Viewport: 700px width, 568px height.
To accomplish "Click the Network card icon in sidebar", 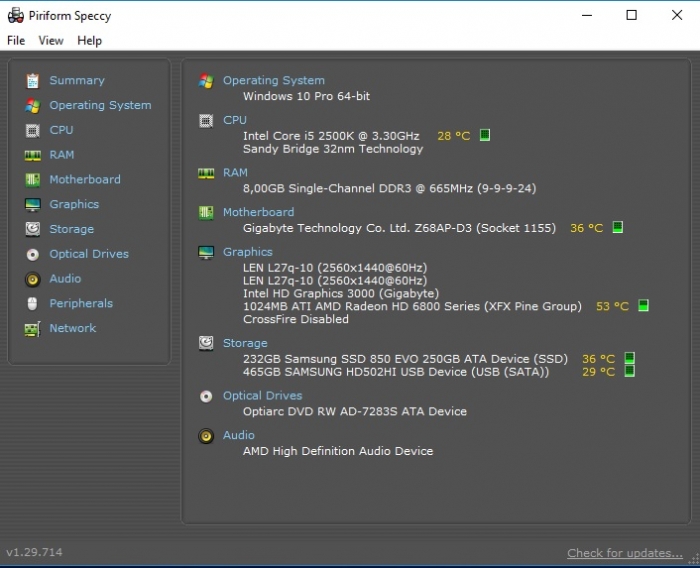I will click(33, 329).
